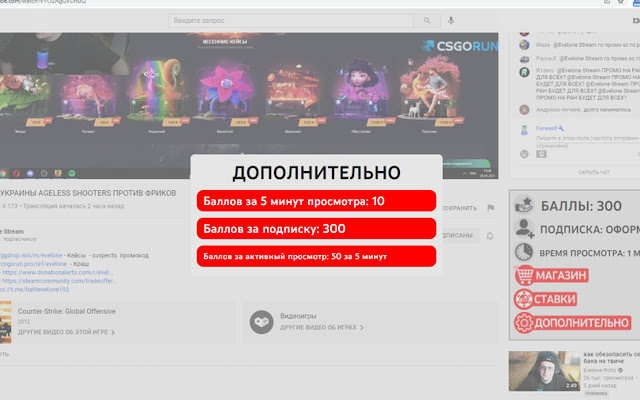The width and height of the screenshot is (640, 400).
Task: Open the t.me/bat9evelone192 link
Action: [x=35, y=289]
